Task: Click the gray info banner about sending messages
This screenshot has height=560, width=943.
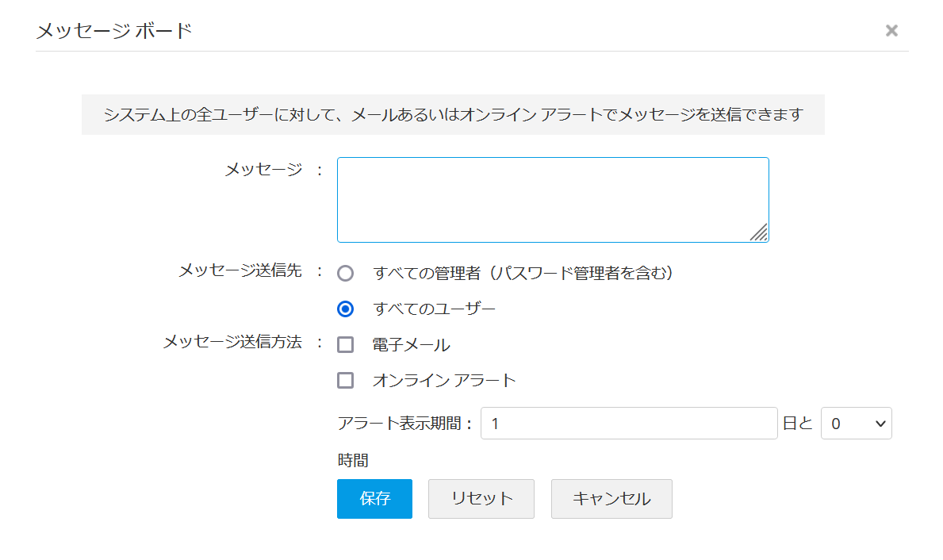Action: (453, 115)
